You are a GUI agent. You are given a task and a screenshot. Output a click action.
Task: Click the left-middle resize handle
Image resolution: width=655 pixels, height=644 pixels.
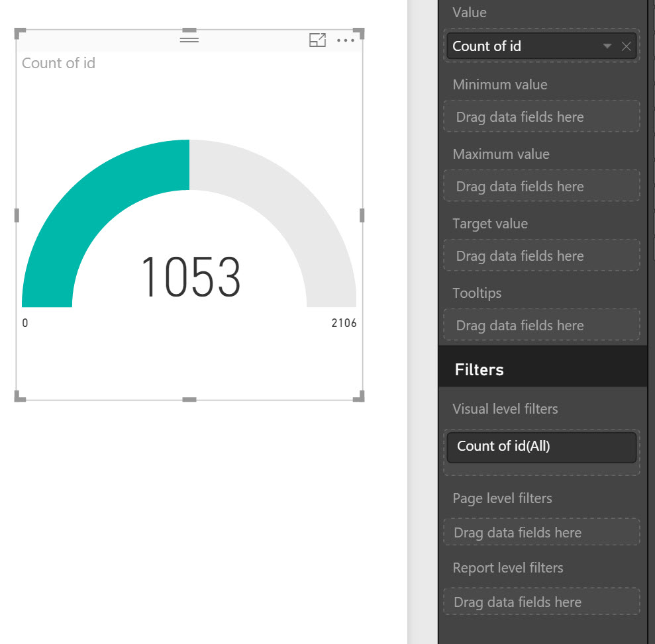point(17,215)
